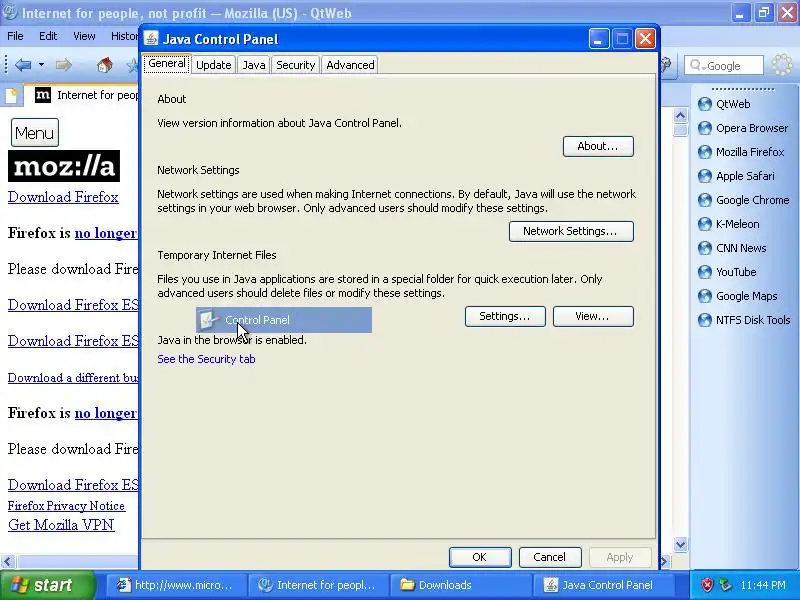Click the page scroll down arrow

click(x=680, y=544)
